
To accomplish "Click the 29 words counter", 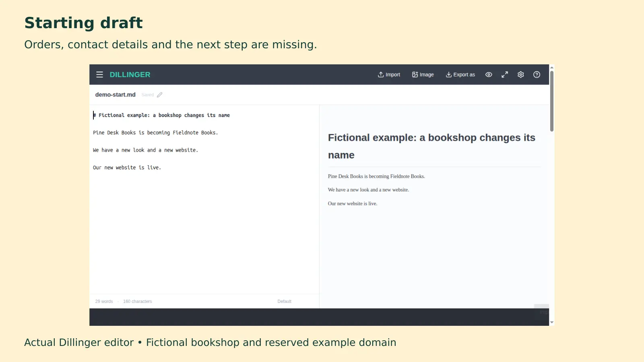I will click(x=104, y=301).
